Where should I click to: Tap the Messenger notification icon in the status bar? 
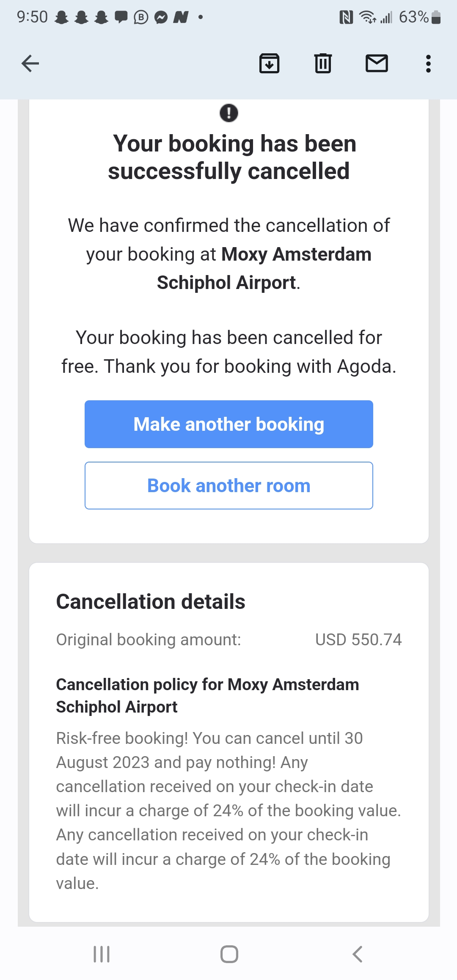pyautogui.click(x=161, y=17)
